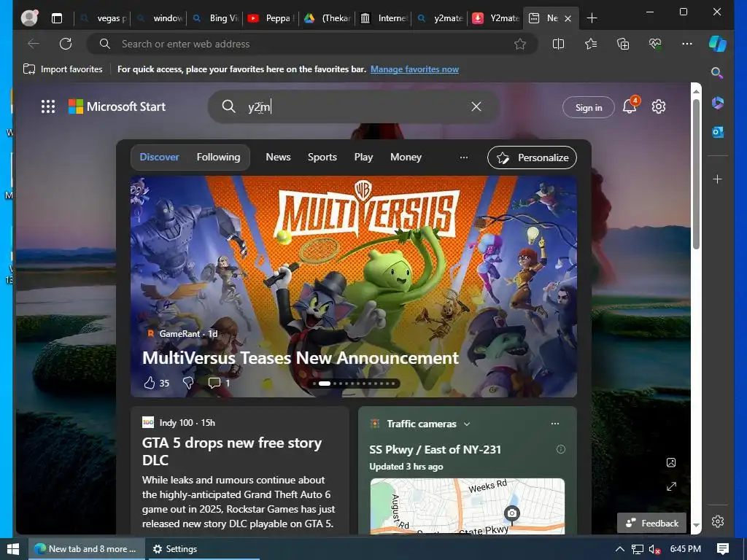Click the muted volume tray icon

tap(654, 549)
